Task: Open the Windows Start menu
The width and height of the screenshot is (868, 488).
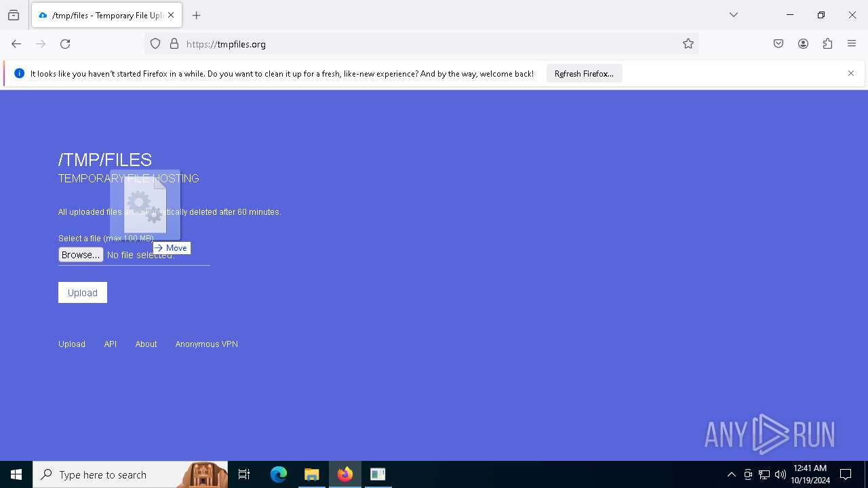Action: click(16, 474)
